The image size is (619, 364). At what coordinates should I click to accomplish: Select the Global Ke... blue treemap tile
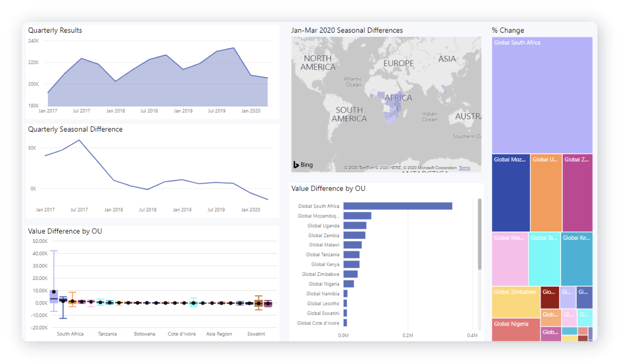[577, 259]
